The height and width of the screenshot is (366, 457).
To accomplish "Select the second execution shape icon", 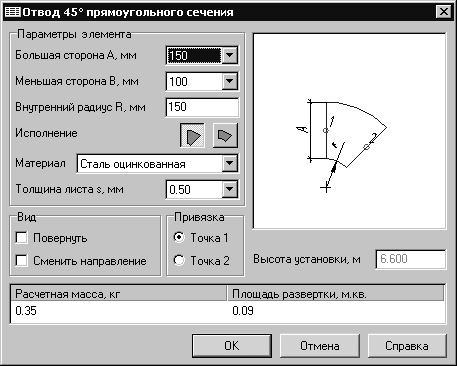I will click(225, 135).
